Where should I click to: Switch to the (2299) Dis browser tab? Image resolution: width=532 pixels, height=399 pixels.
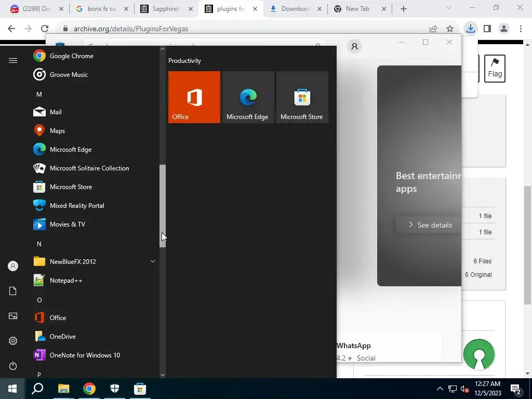(37, 9)
